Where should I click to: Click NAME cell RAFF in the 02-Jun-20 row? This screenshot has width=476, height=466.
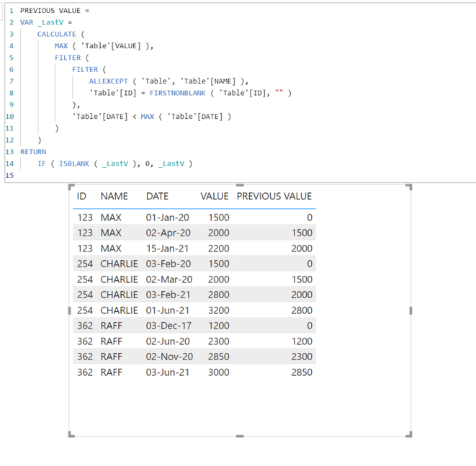112,341
